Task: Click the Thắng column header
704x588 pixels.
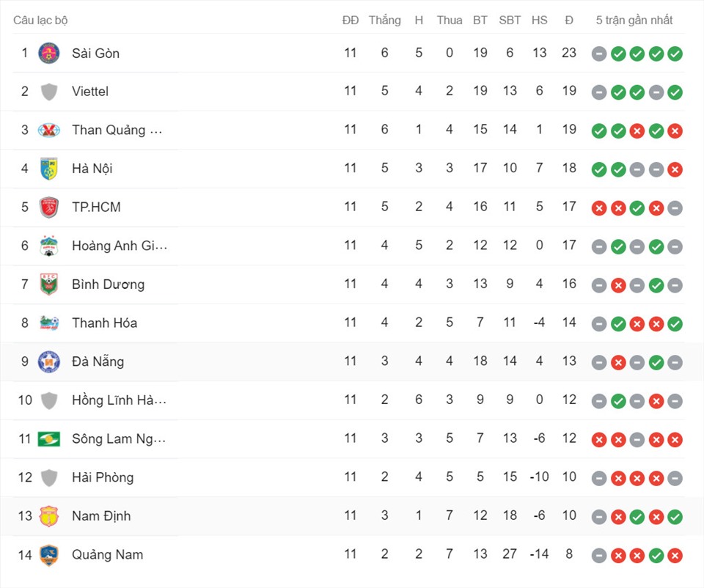Action: coord(385,21)
